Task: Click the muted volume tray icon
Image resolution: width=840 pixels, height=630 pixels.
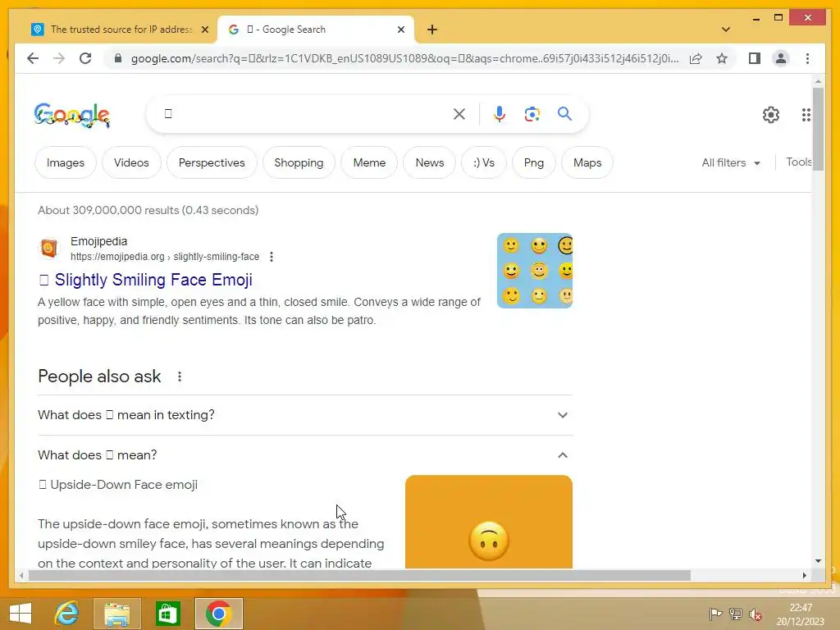Action: [756, 614]
